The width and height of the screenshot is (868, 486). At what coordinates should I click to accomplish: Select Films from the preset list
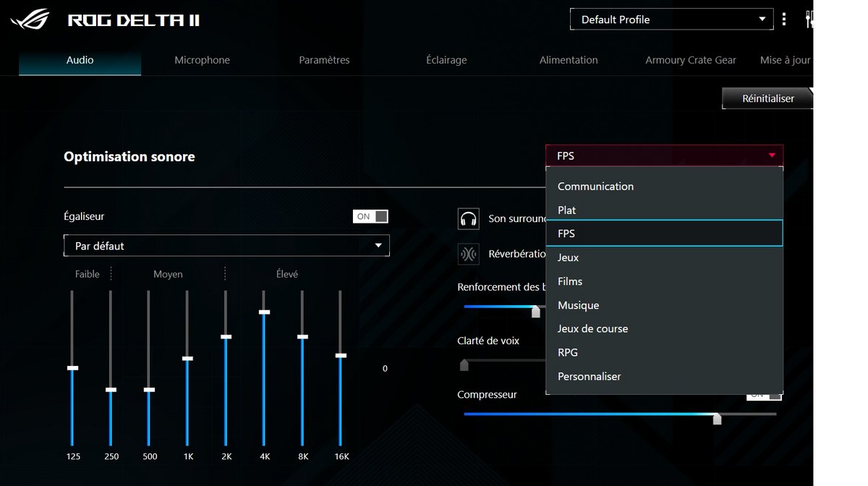point(664,281)
